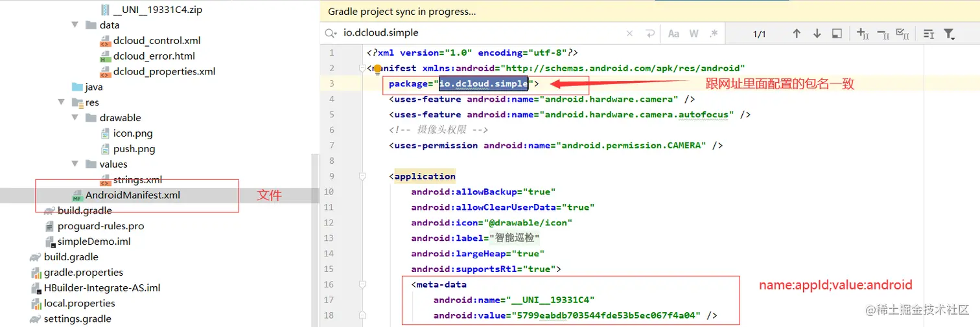Click the simpleDemo.iml file icon
Screen dimensions: 980x327
coord(50,242)
